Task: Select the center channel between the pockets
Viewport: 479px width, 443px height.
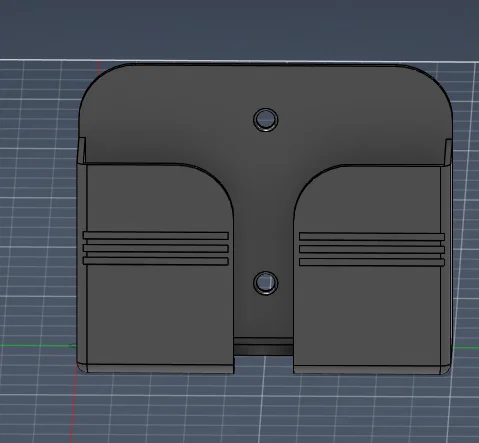Action: coord(263,233)
